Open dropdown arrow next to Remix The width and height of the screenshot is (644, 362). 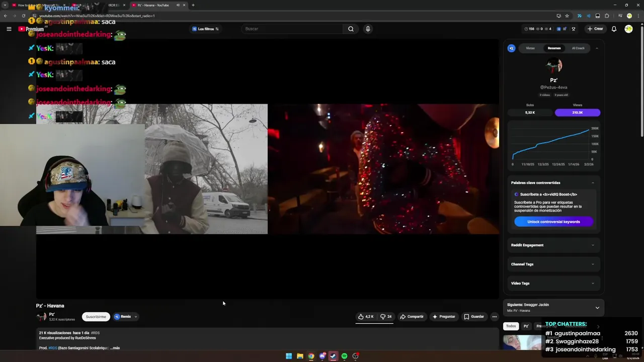[136, 317]
